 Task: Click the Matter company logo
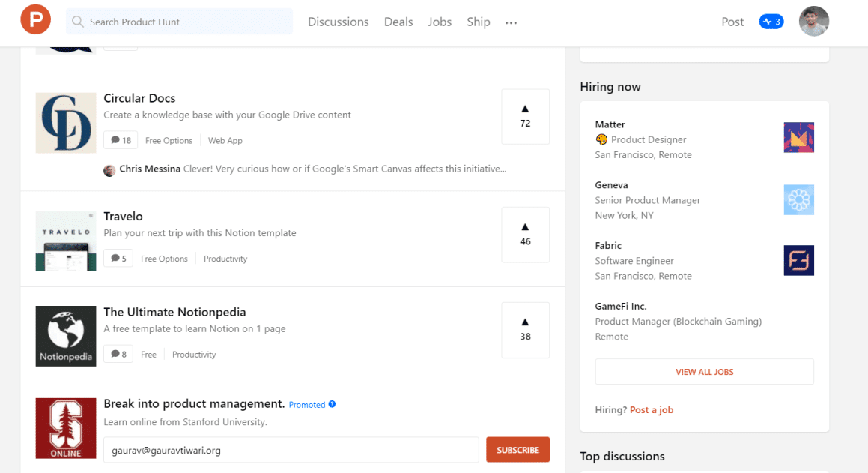click(x=798, y=137)
